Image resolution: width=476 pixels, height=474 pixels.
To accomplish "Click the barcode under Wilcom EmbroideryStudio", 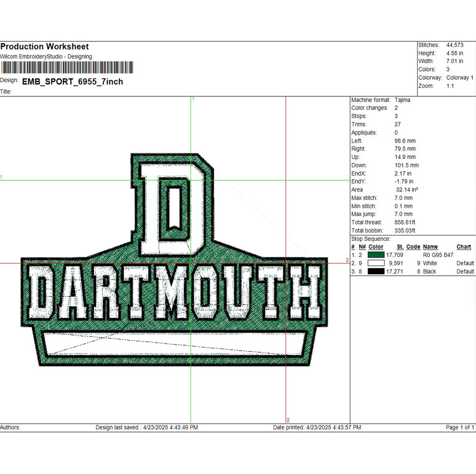I will [x=67, y=68].
